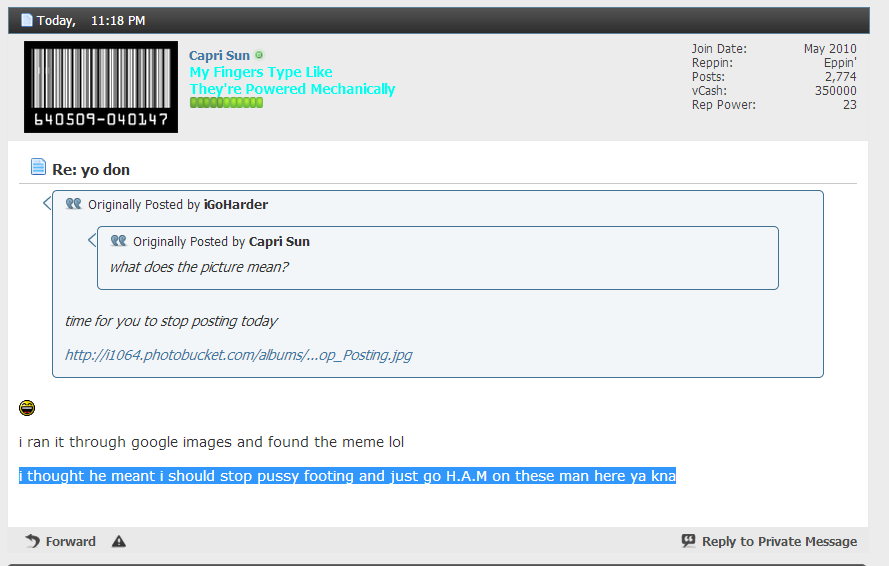Click the Reppin value "Eppin'"

pyautogui.click(x=840, y=62)
